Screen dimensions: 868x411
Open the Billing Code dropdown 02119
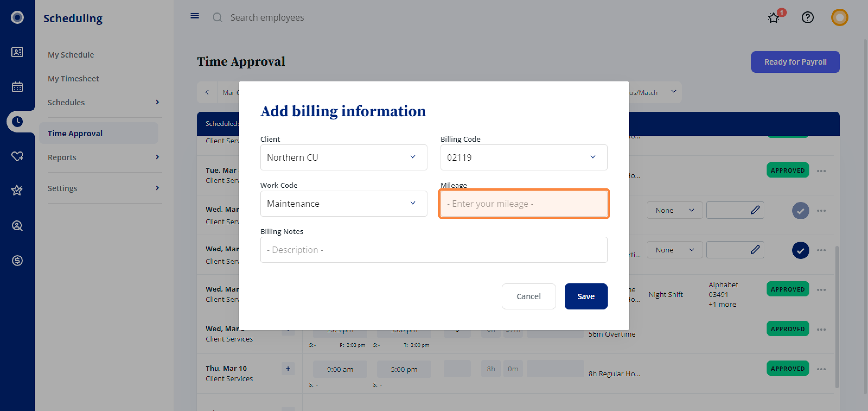[524, 157]
